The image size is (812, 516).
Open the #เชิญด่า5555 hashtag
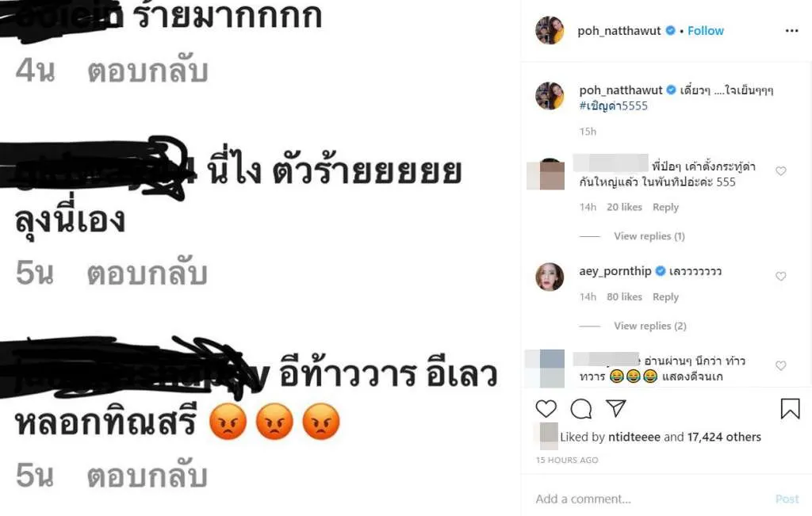(x=613, y=105)
